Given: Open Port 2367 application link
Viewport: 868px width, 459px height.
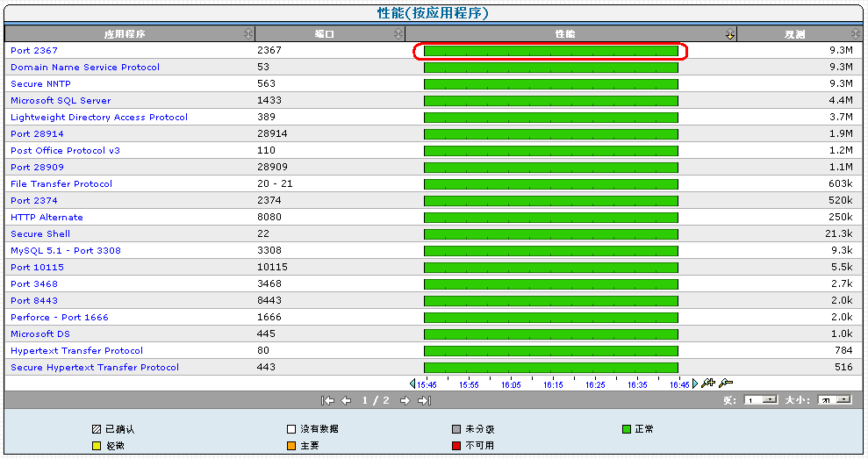Looking at the screenshot, I should 34,50.
